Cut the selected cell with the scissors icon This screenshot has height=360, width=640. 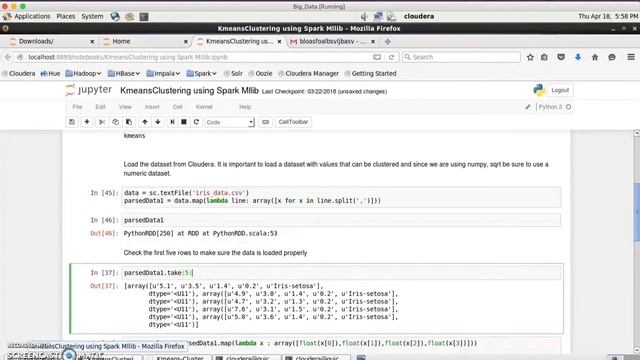[102, 122]
